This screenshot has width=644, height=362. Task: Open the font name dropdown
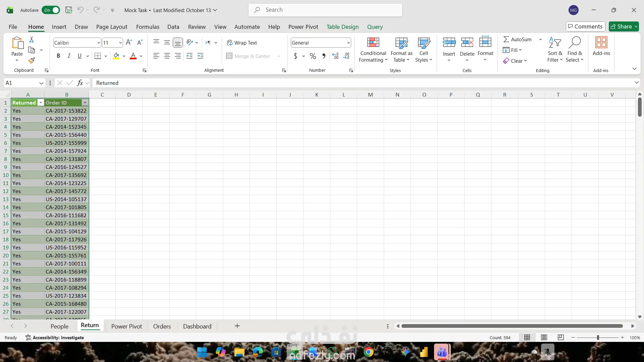(x=98, y=43)
